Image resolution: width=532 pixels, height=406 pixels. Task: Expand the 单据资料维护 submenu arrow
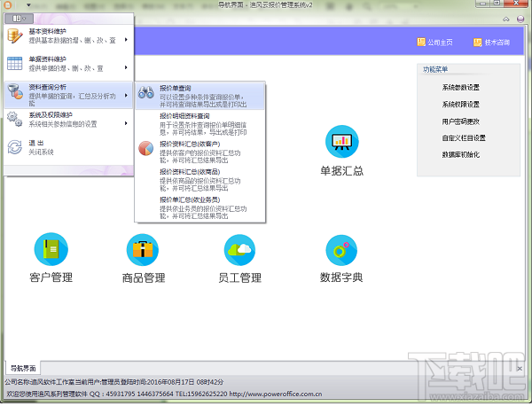(126, 67)
